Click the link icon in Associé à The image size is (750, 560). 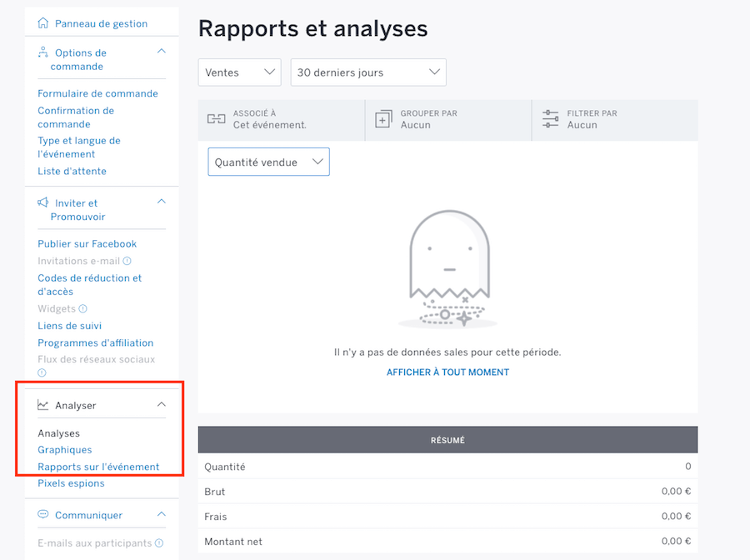pos(216,119)
